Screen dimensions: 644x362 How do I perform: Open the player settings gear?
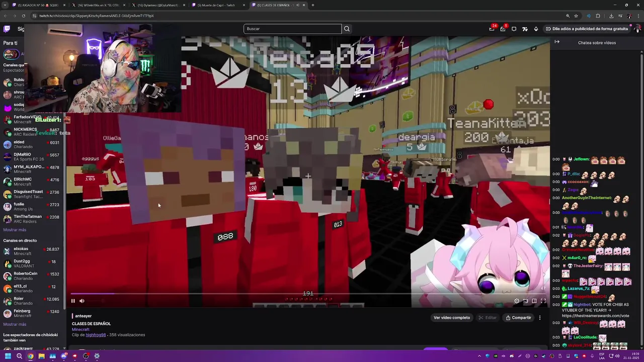517,301
